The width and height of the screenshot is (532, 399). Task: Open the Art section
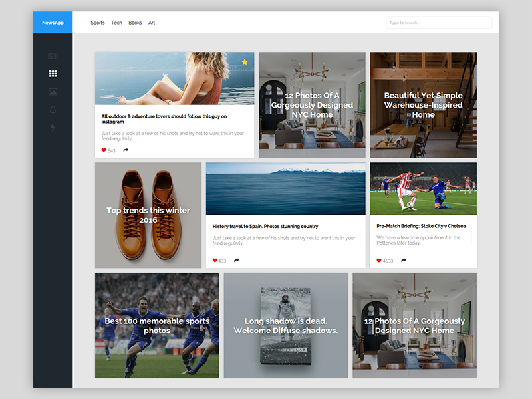[152, 23]
